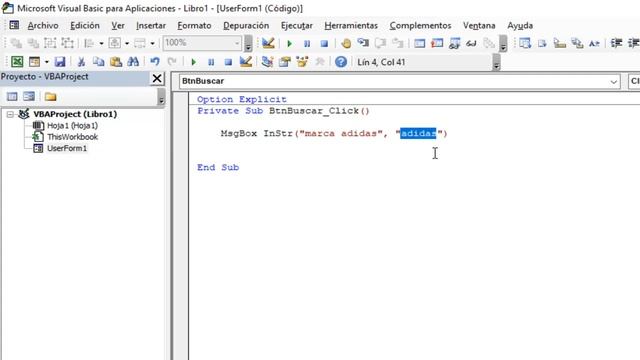Open the Ejecutar menu
The height and width of the screenshot is (360, 640).
[296, 25]
